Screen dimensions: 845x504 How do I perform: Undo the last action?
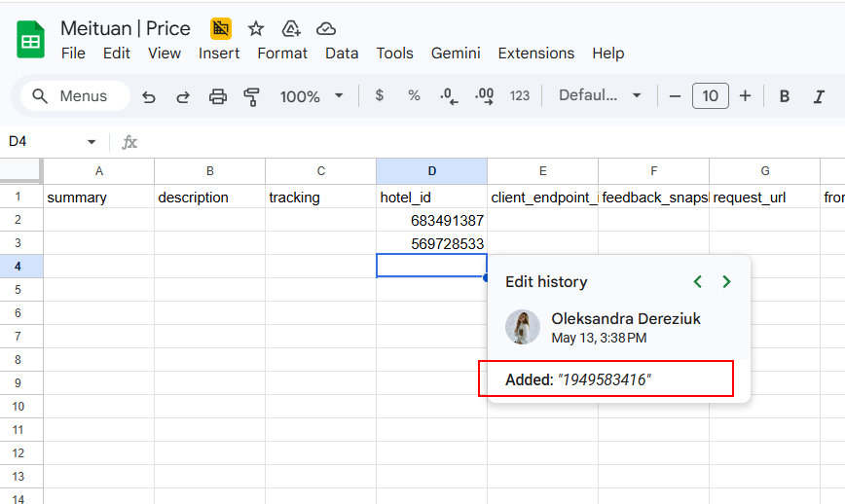(149, 96)
